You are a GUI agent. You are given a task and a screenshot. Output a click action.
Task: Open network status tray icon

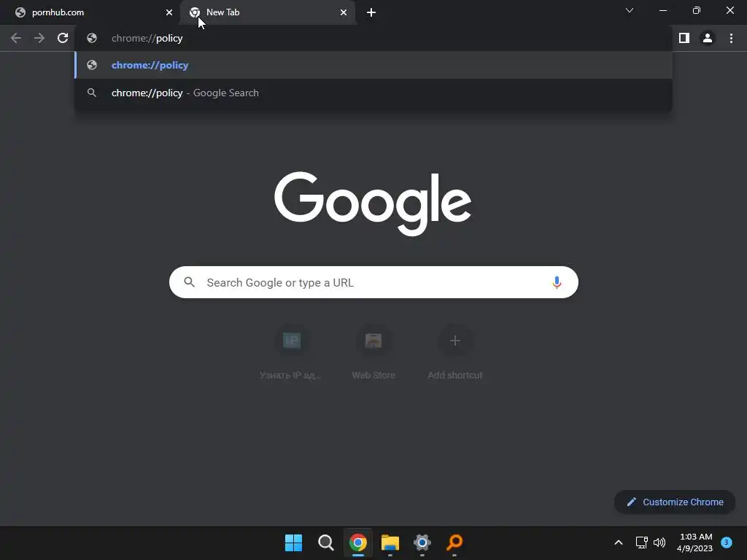pyautogui.click(x=642, y=542)
